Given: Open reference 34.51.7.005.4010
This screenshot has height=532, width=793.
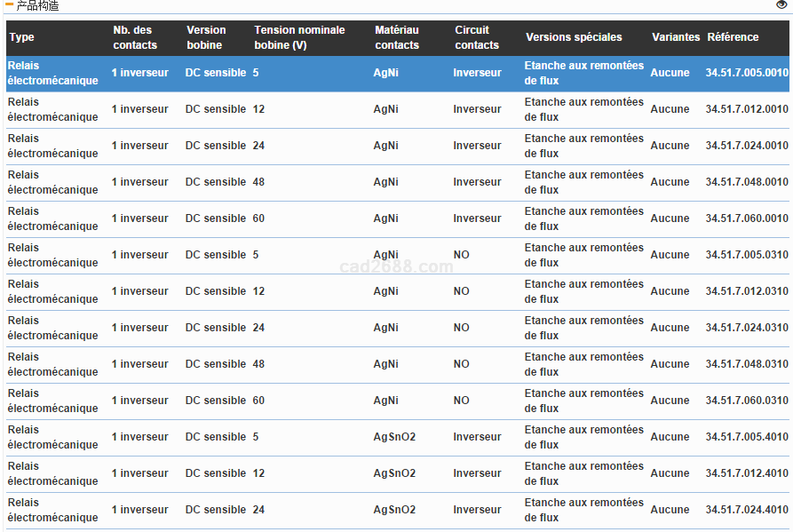Looking at the screenshot, I should pyautogui.click(x=746, y=437).
